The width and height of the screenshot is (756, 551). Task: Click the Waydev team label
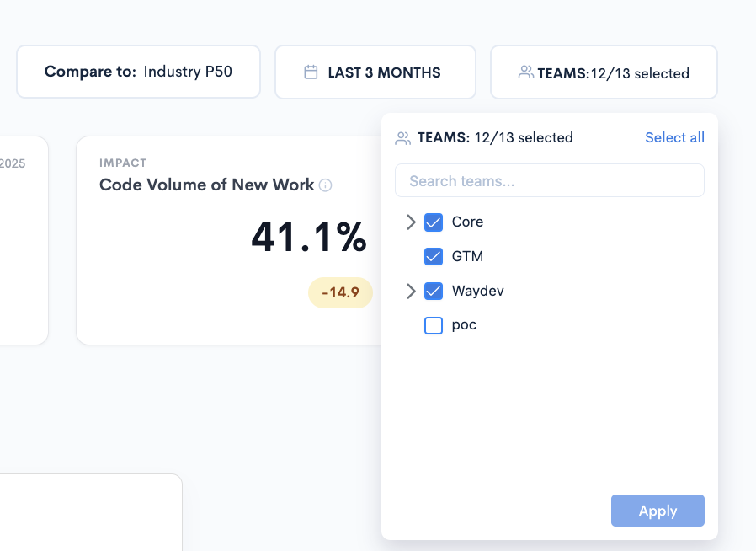(478, 291)
